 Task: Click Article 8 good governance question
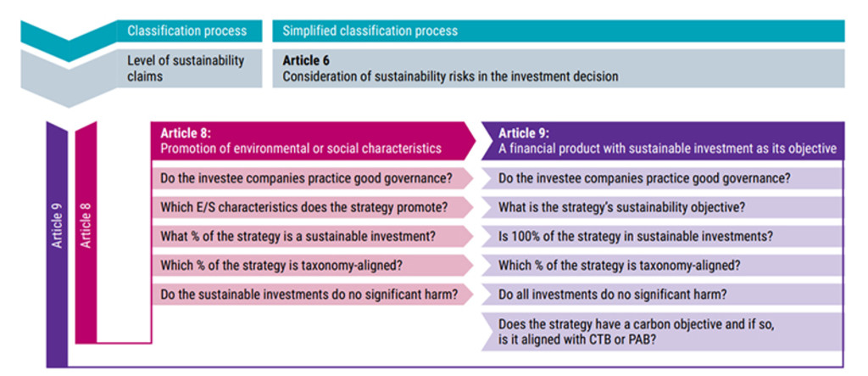coord(313,179)
